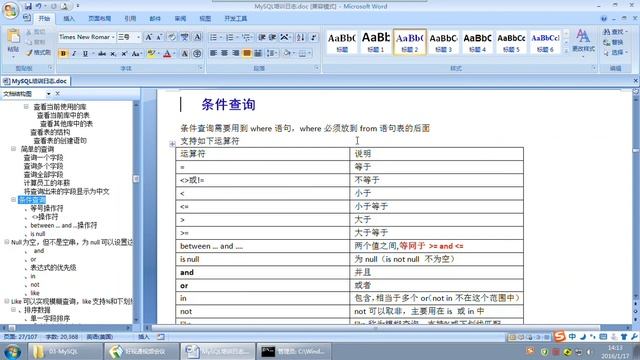Apply the 标题 6 style

coord(545,42)
